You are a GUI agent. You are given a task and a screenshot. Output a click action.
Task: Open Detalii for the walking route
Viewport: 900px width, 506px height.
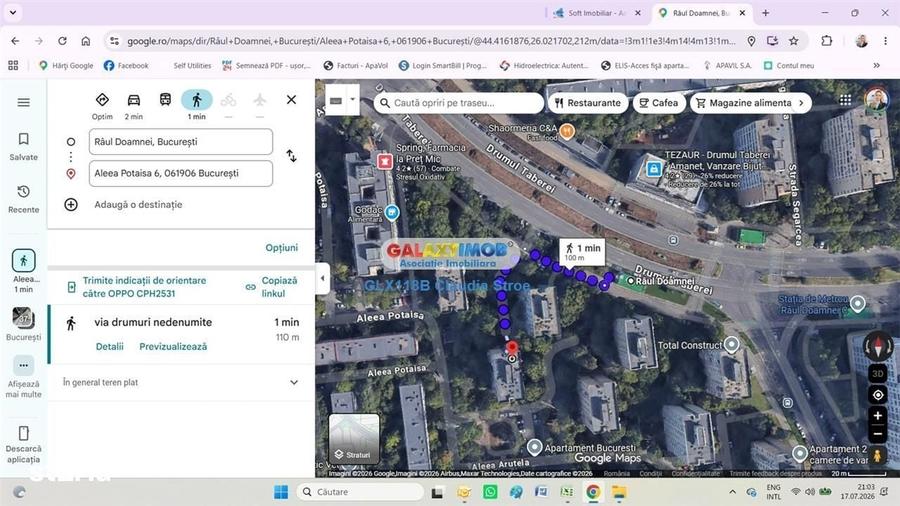click(x=110, y=347)
